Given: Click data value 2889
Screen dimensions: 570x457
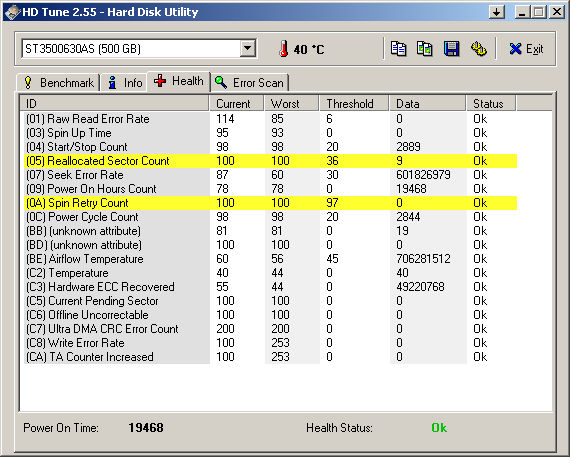Looking at the screenshot, I should click(409, 147).
